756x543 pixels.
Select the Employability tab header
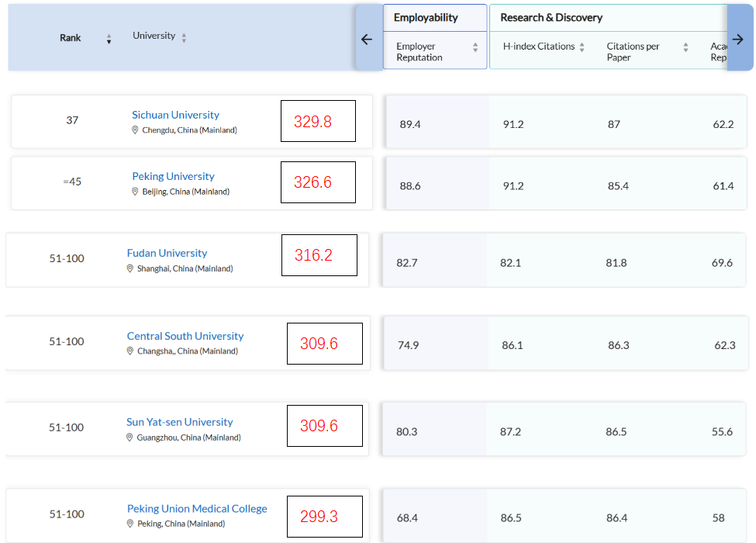tap(426, 18)
